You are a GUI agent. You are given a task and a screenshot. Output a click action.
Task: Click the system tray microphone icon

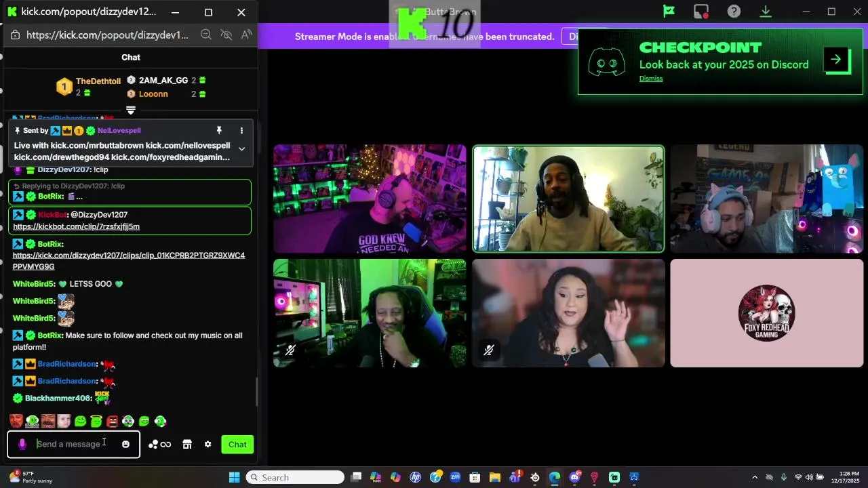[x=784, y=477]
